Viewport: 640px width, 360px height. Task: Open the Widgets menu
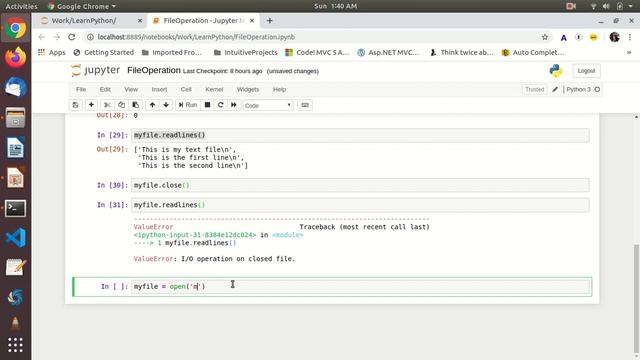pyautogui.click(x=248, y=89)
